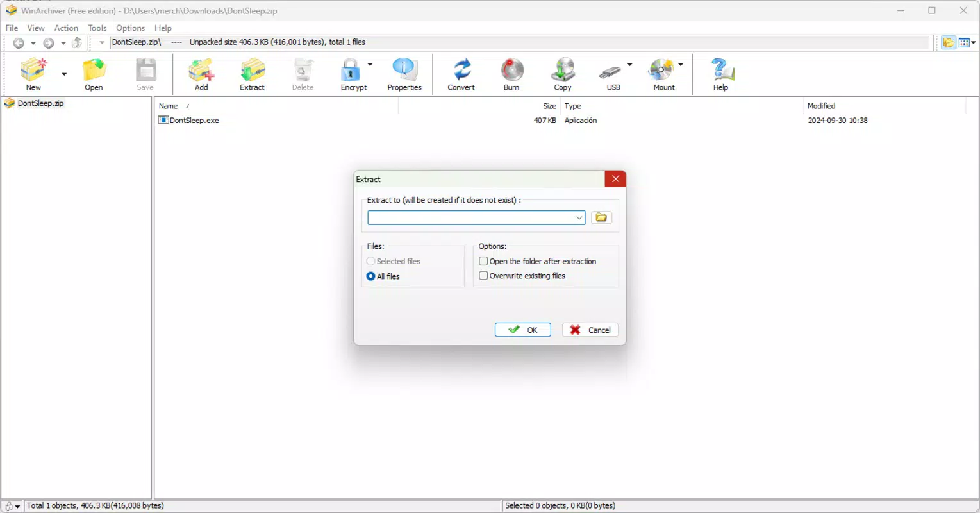Expand the USB dropdown arrow
This screenshot has width=980, height=513.
pos(629,65)
